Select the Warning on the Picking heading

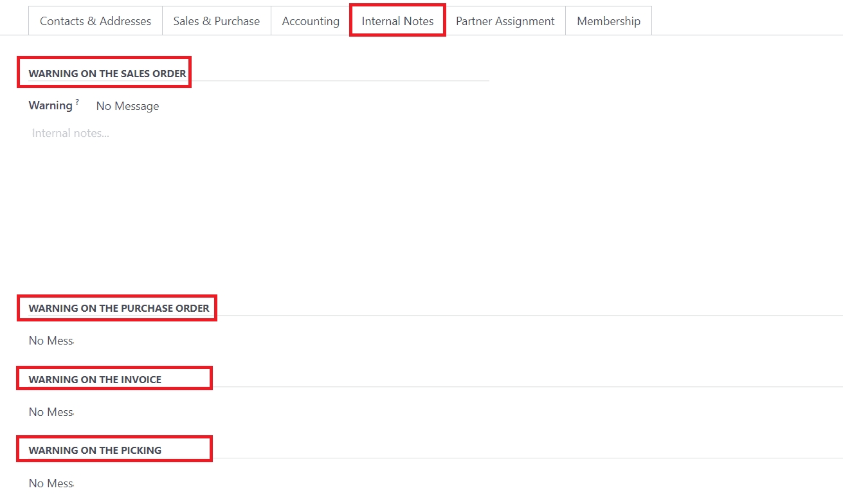95,451
